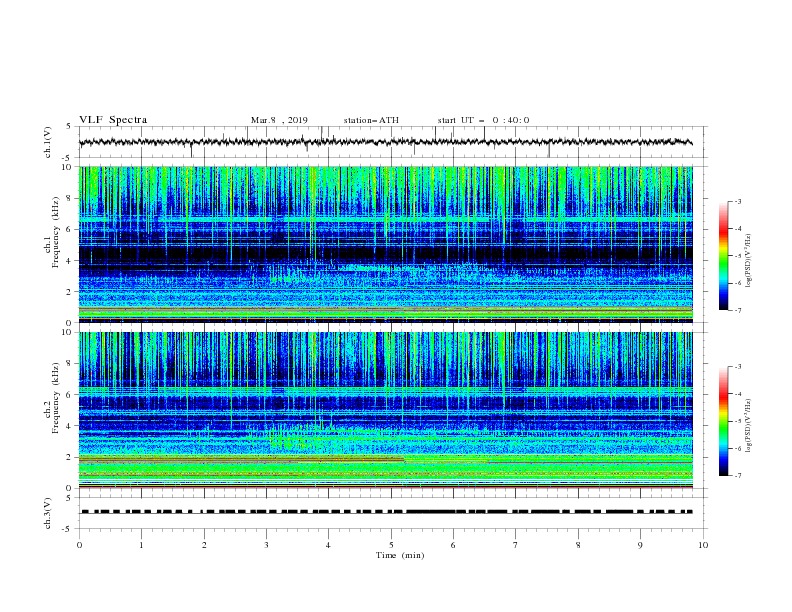
Task: Click inside the ch.1 spectrogram plot
Action: pyautogui.click(x=386, y=244)
